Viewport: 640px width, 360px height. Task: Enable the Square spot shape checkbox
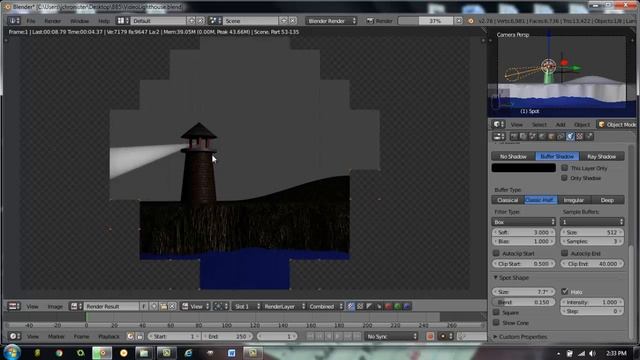coord(496,312)
